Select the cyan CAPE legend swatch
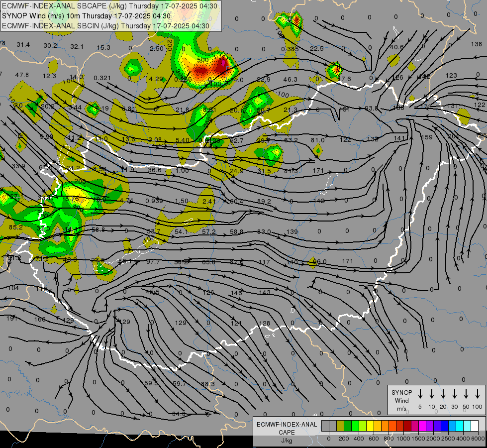The image size is (487, 448). pyautogui.click(x=459, y=426)
